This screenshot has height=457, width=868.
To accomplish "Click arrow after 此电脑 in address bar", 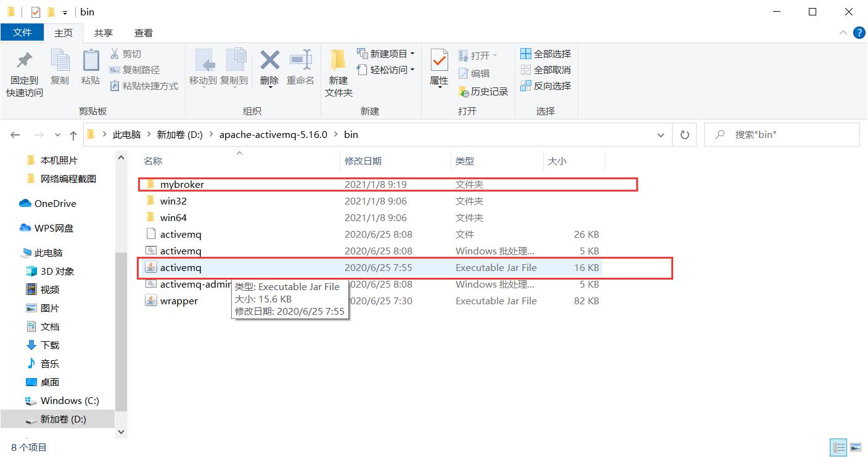I will (x=149, y=135).
